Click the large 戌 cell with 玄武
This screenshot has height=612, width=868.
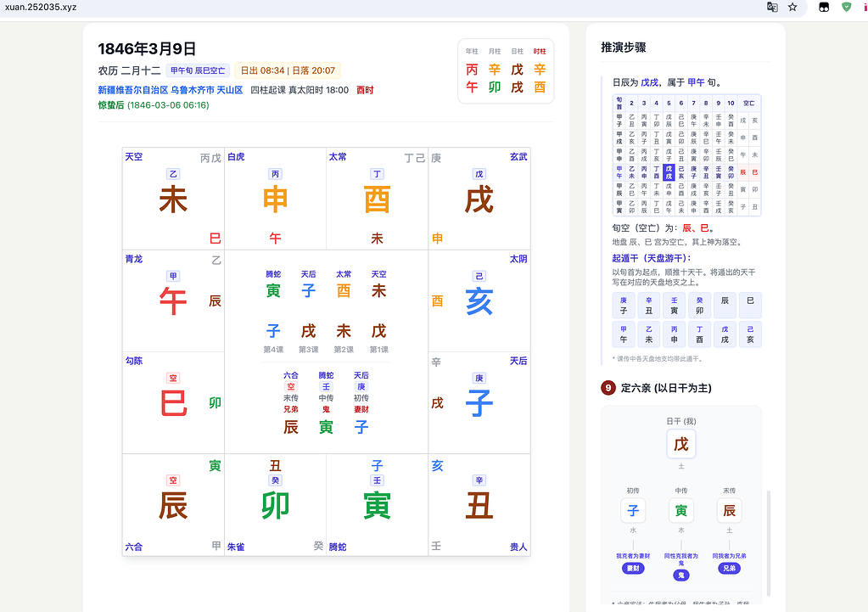(479, 199)
